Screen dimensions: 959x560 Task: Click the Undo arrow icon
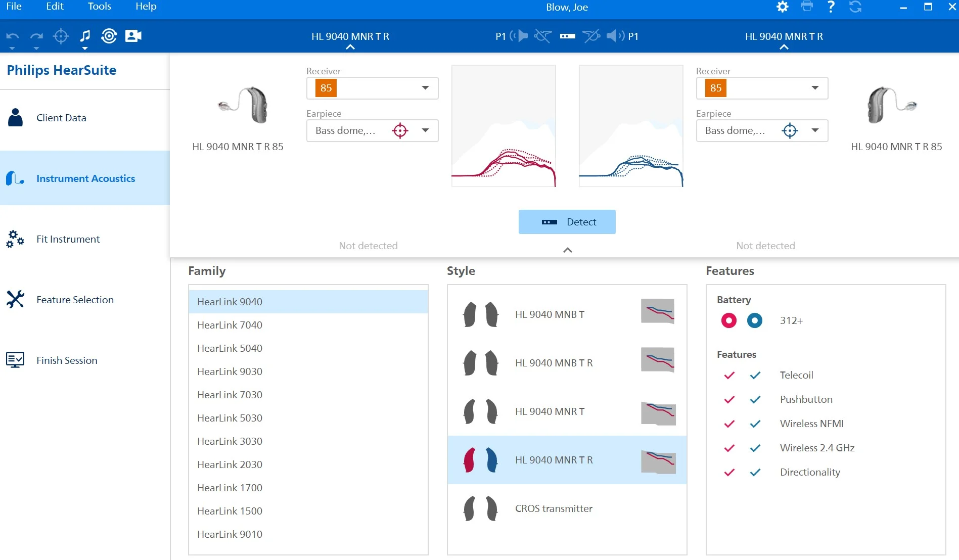13,36
